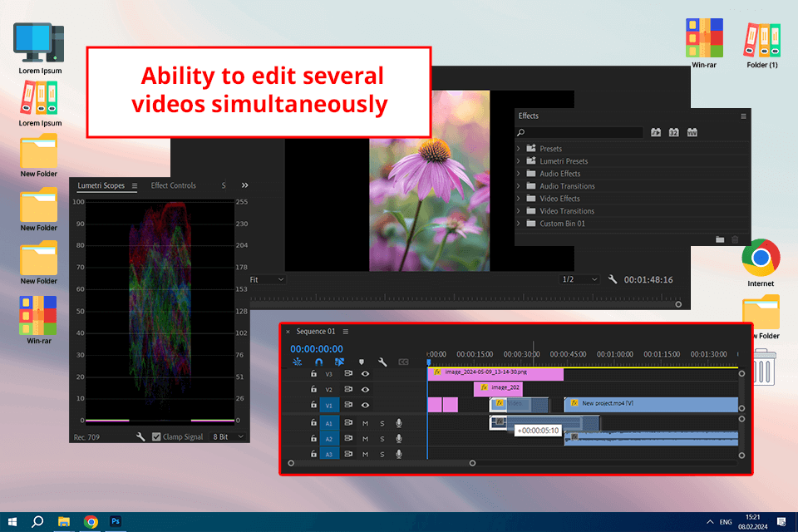Switch to the Lumetri Scopes tab
The height and width of the screenshot is (532, 798).
coord(101,185)
